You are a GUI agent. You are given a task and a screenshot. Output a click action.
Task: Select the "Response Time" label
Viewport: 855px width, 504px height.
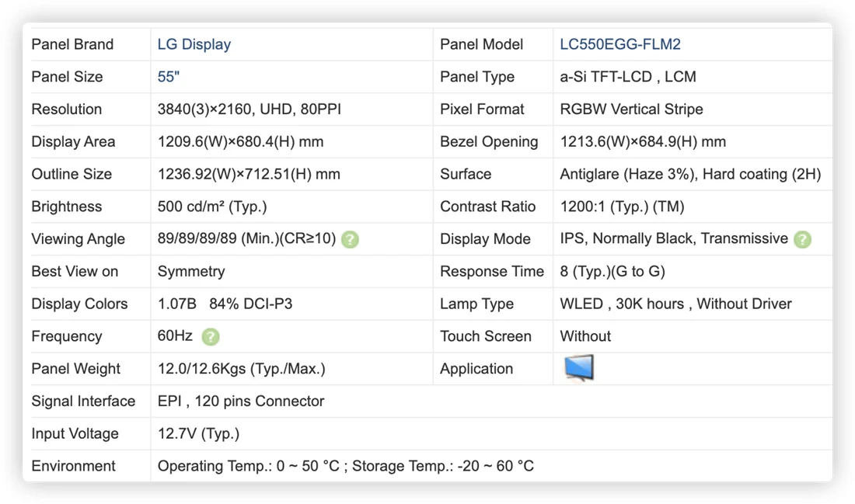point(492,271)
